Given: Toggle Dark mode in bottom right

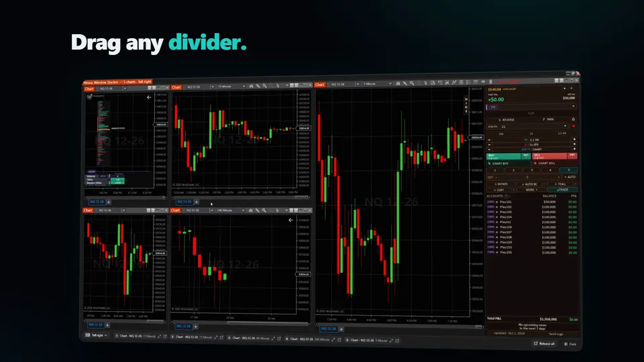Looking at the screenshot, I should (570, 344).
